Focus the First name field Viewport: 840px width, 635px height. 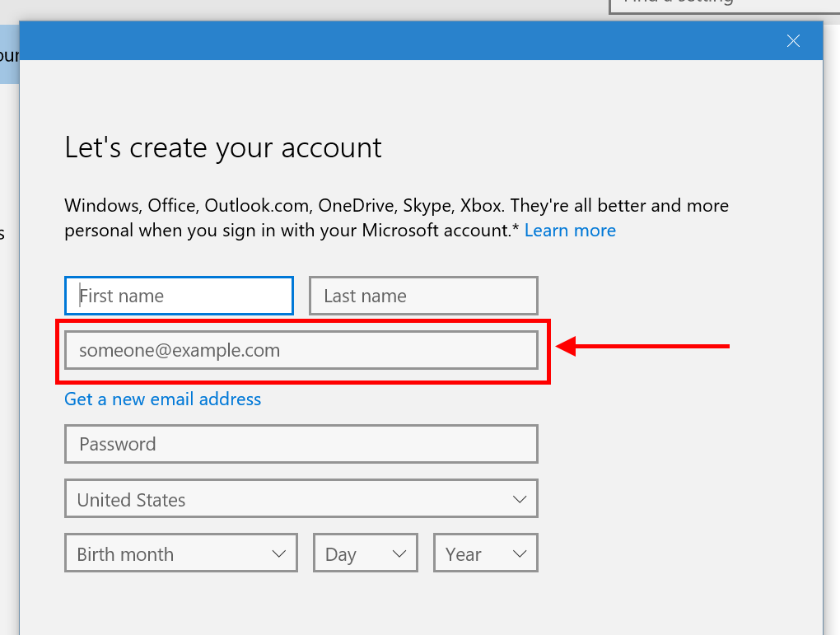click(x=179, y=295)
